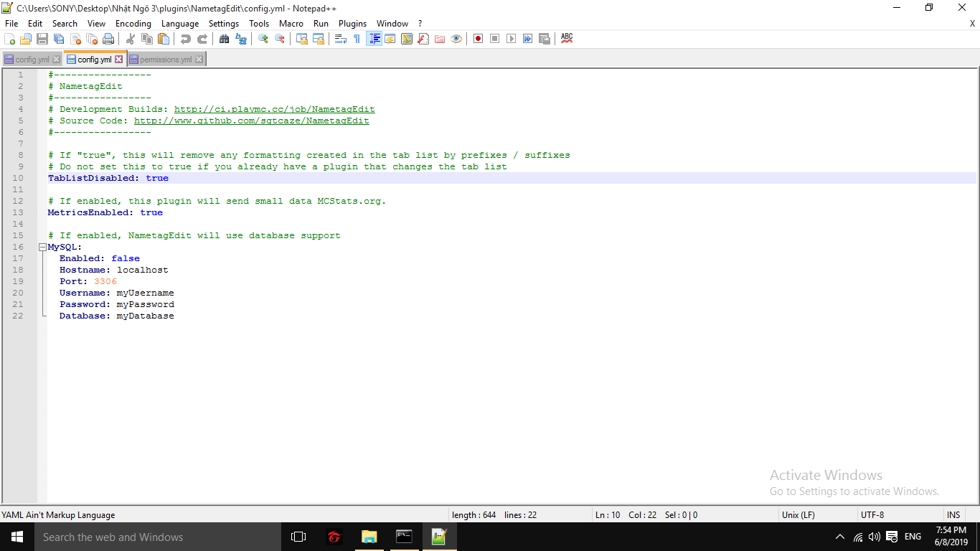Screen dimensions: 980x551
Task: Open line ending Unix (LF) selector in status bar
Action: click(x=798, y=515)
